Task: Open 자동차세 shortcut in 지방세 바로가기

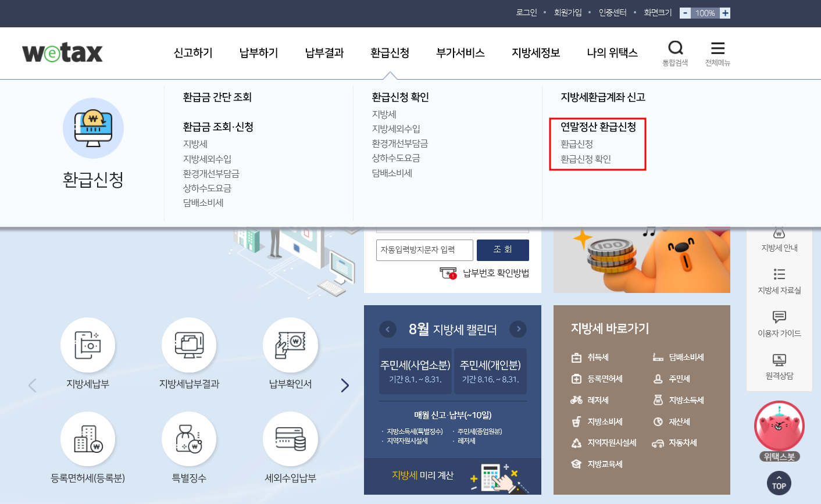Action: [x=675, y=443]
